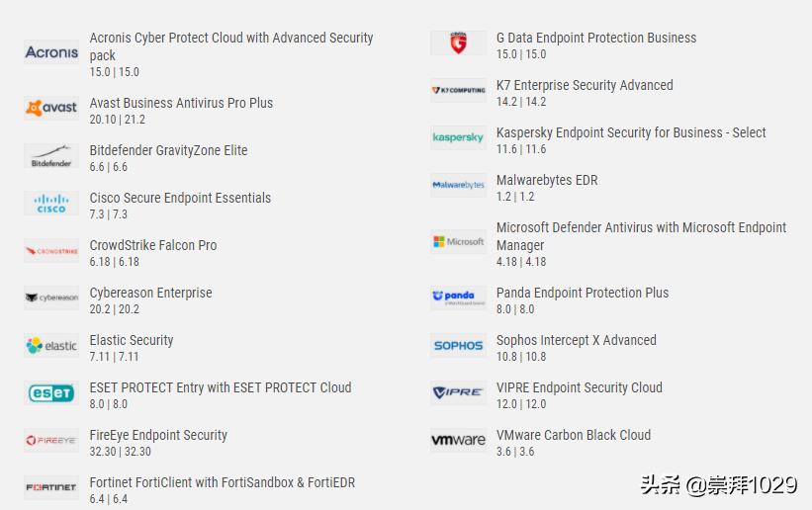Click the Fortinet logo thumbnail

(x=51, y=488)
